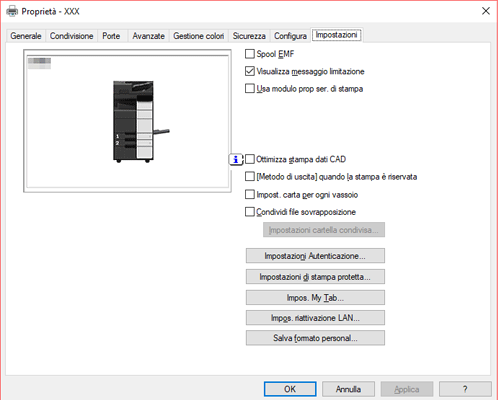Go to the Configura tab
Image resolution: width=500 pixels, height=400 pixels.
coord(290,36)
